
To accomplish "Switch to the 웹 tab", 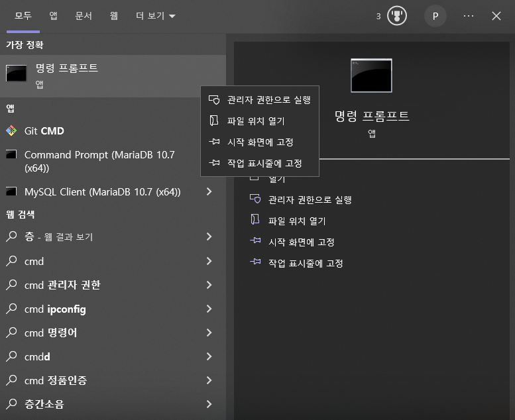I will pyautogui.click(x=113, y=16).
